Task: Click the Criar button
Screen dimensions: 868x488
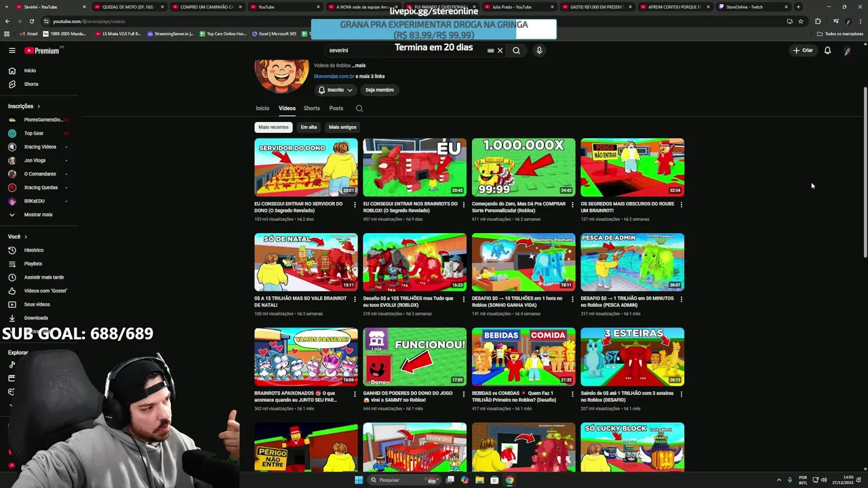Action: point(803,50)
